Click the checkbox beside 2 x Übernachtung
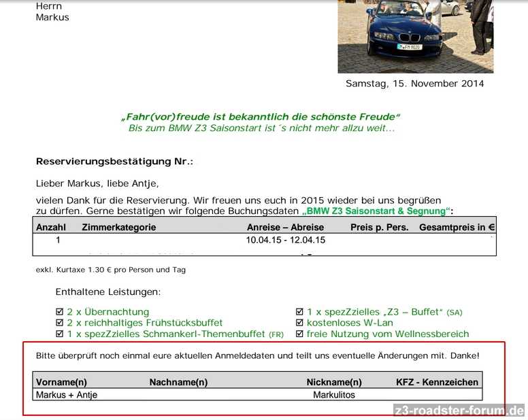Screen dimensions: 528x420 (59, 312)
